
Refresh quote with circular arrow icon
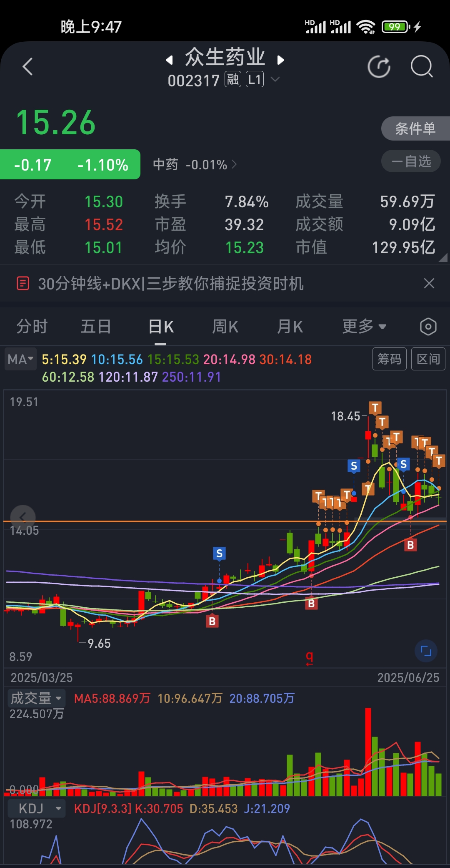pos(379,67)
